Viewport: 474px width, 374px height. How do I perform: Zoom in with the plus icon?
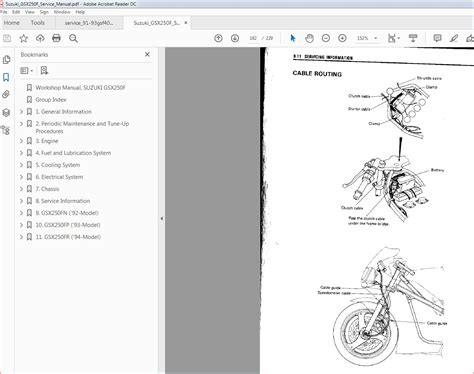click(342, 38)
